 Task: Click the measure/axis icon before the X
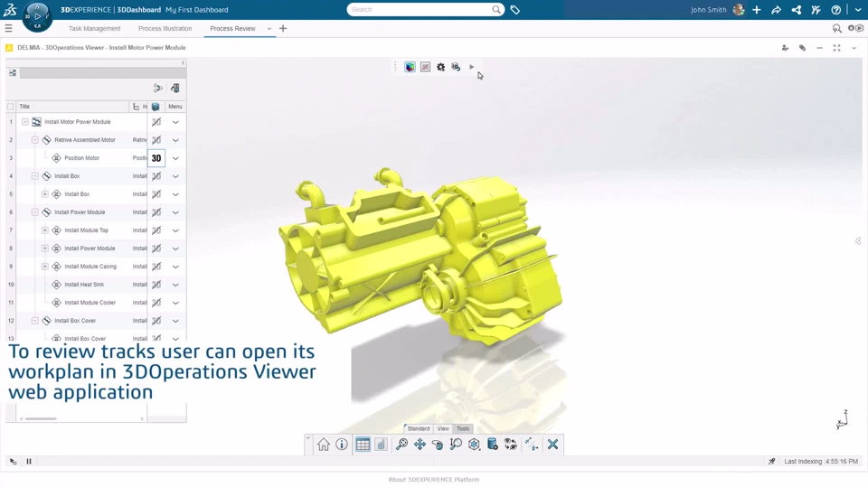click(x=532, y=445)
